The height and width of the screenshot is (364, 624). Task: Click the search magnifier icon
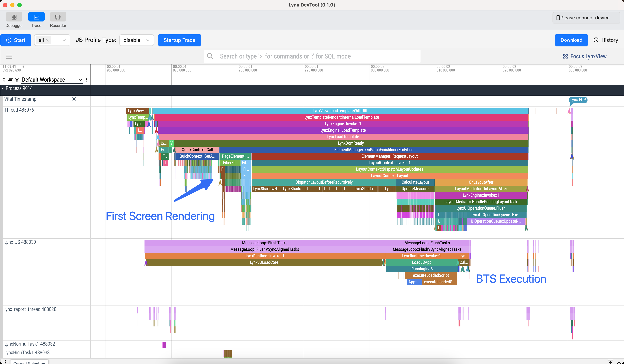click(x=210, y=56)
